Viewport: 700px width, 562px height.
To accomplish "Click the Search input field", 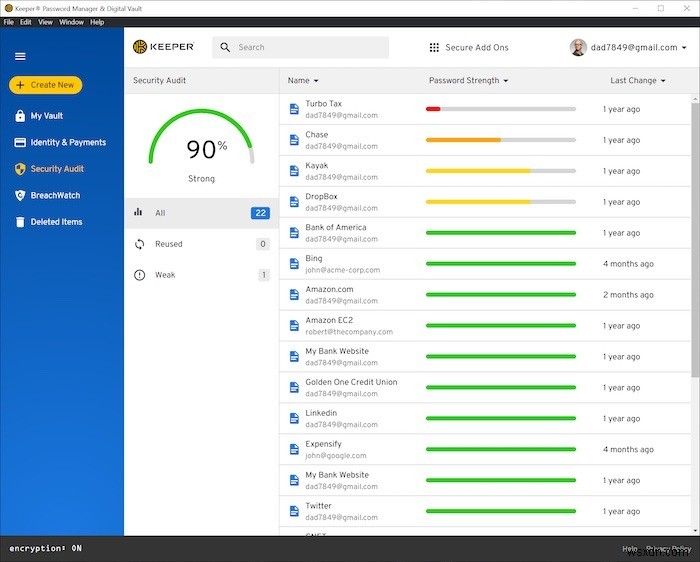I will coord(300,47).
